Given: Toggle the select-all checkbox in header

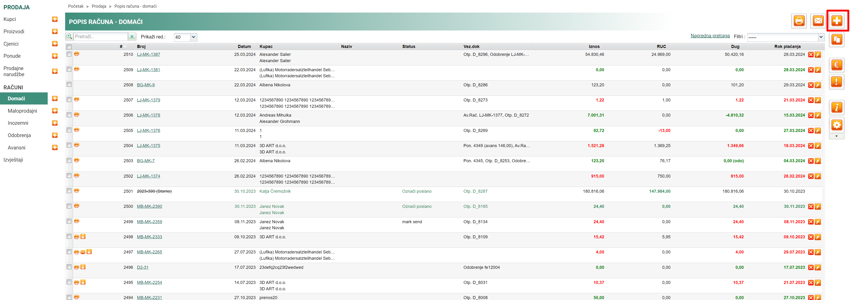Looking at the screenshot, I should 69,47.
